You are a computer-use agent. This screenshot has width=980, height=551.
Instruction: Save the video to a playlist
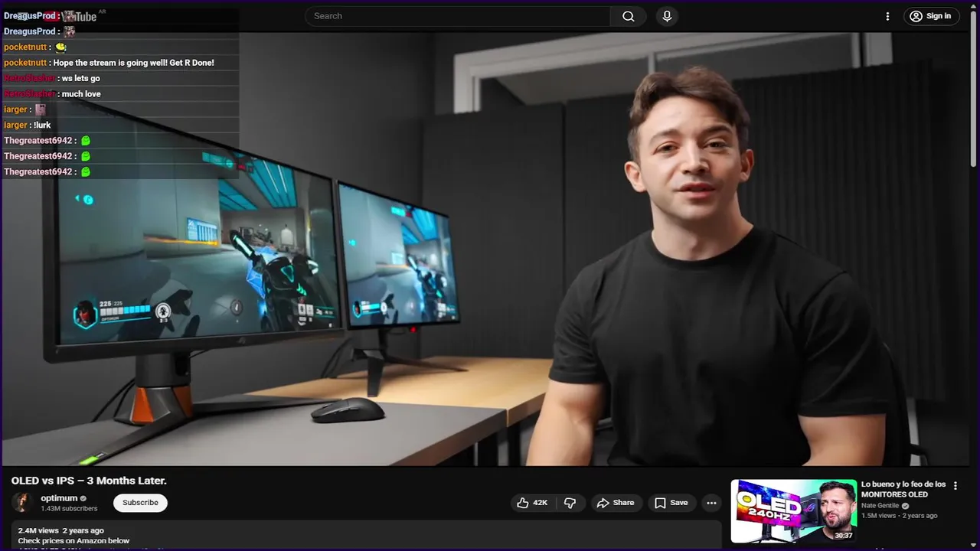(x=671, y=503)
